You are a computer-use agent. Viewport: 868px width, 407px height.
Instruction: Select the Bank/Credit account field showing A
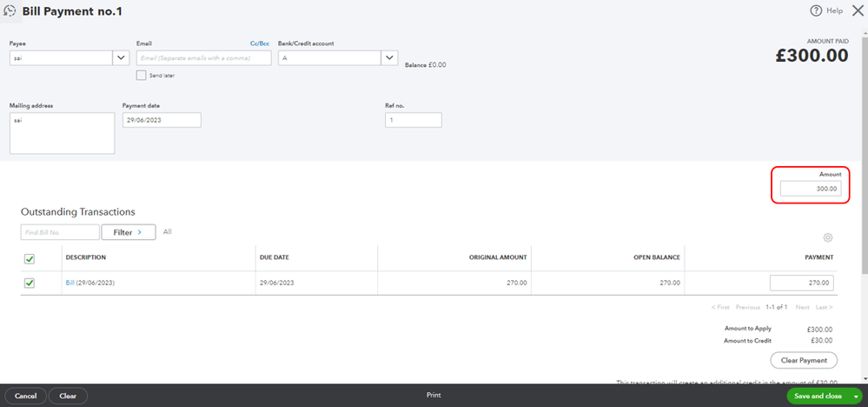(329, 57)
